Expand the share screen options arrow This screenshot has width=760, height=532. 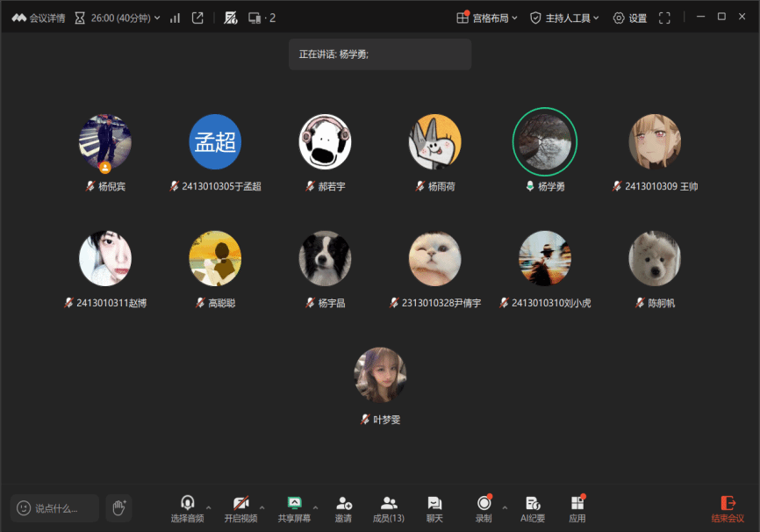point(316,507)
